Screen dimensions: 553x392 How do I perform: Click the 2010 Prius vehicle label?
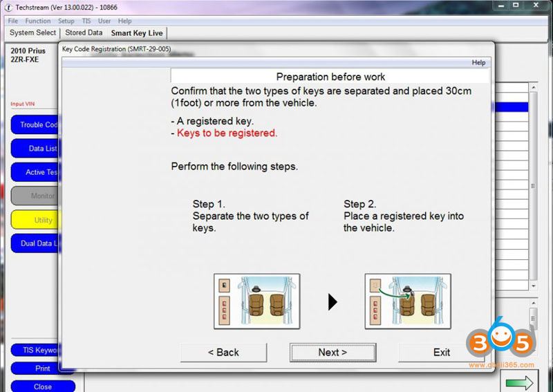coord(28,50)
